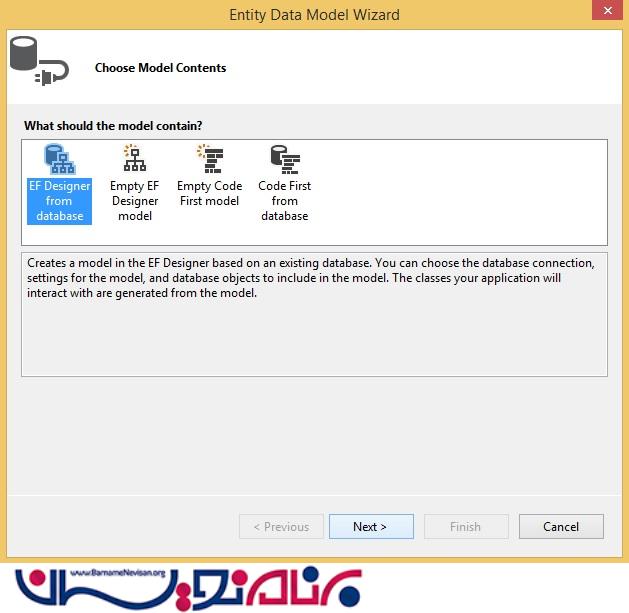Select the EF Designer from database icon
This screenshot has height=613, width=629.
[x=59, y=159]
